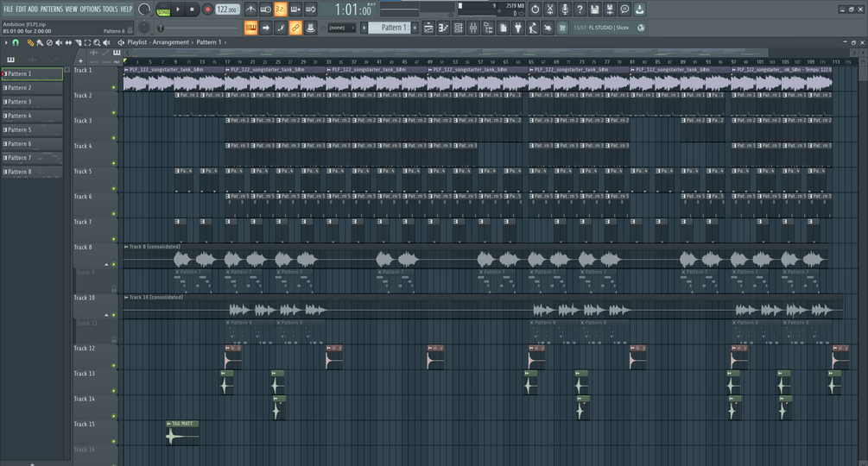The height and width of the screenshot is (466, 868).
Task: Click the microphone one-click recording icon
Action: point(565,9)
